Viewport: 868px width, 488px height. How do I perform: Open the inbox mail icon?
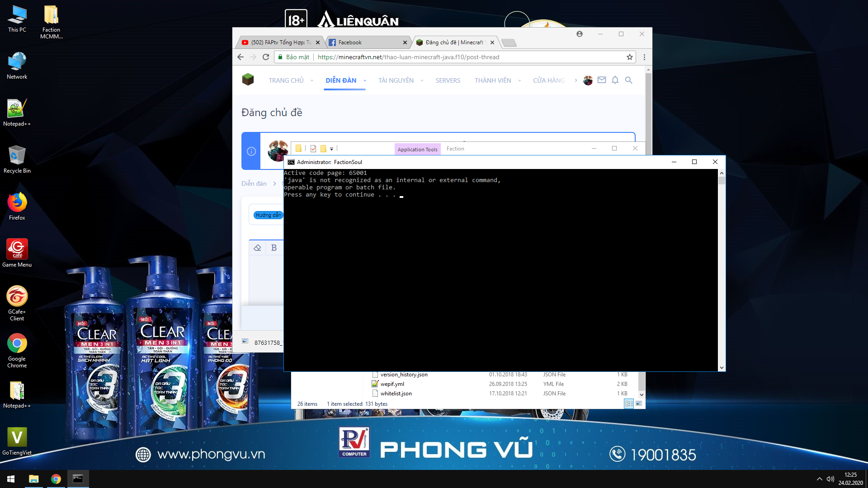(601, 80)
